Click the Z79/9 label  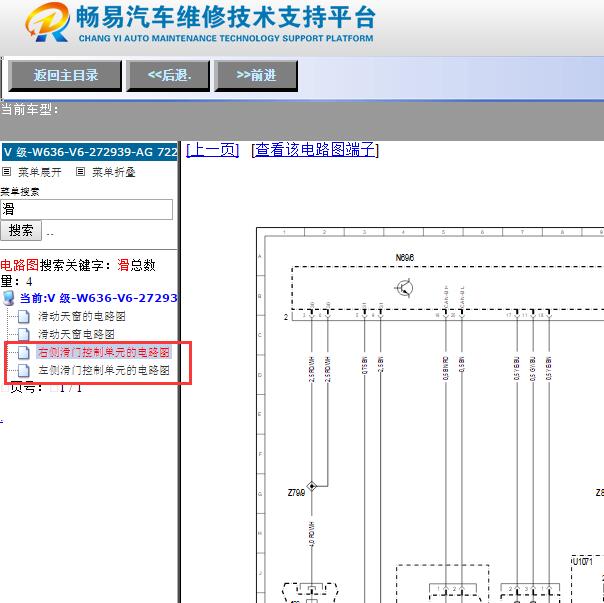296,492
